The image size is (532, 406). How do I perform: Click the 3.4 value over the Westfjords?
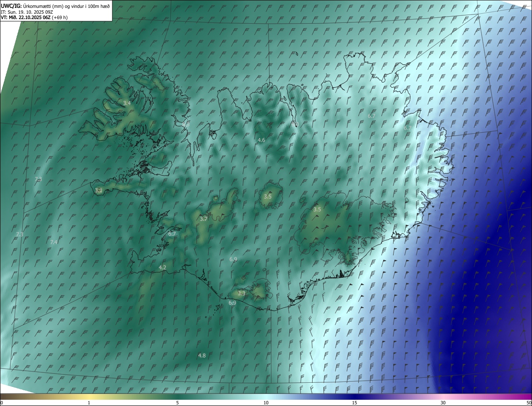127,103
